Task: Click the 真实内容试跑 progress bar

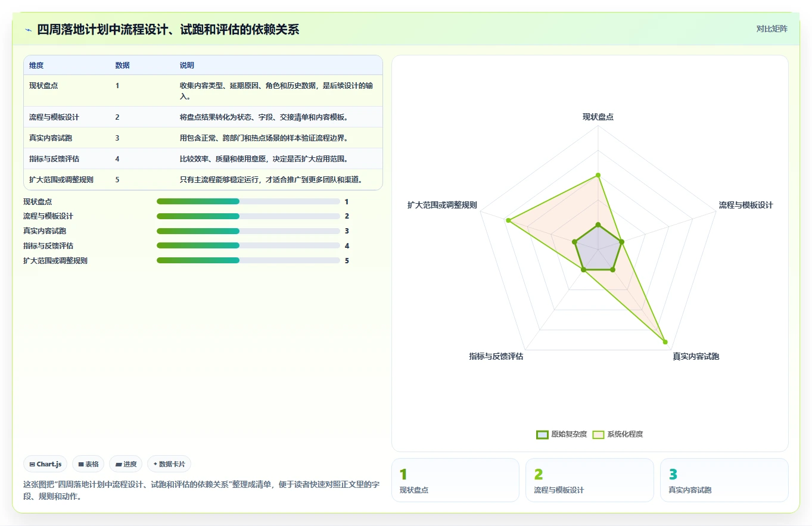Action: (248, 231)
